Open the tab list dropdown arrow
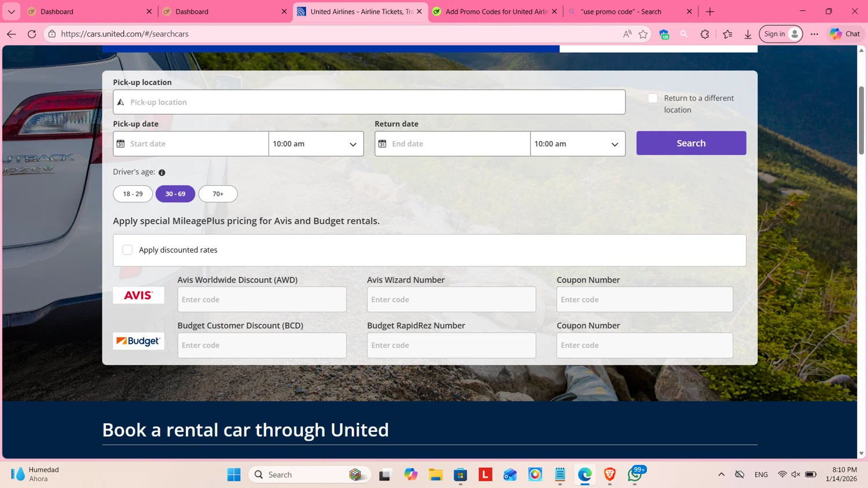Screen dimensions: 868x488 click(11, 12)
